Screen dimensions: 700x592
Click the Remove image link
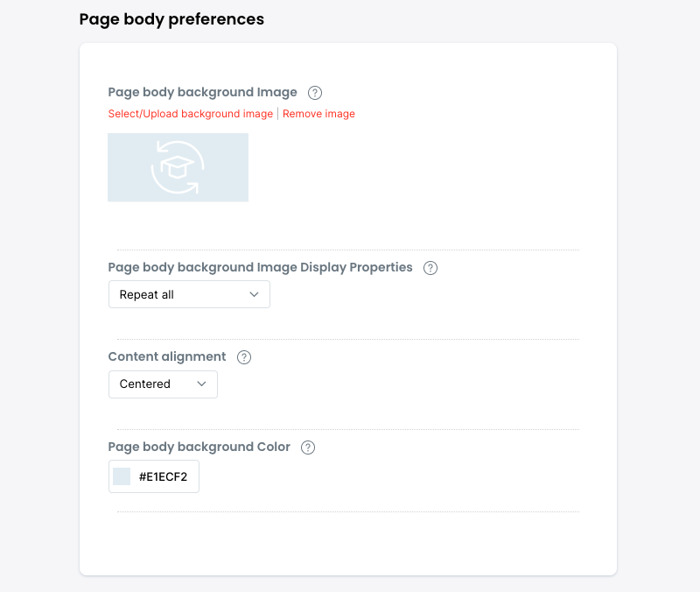318,114
